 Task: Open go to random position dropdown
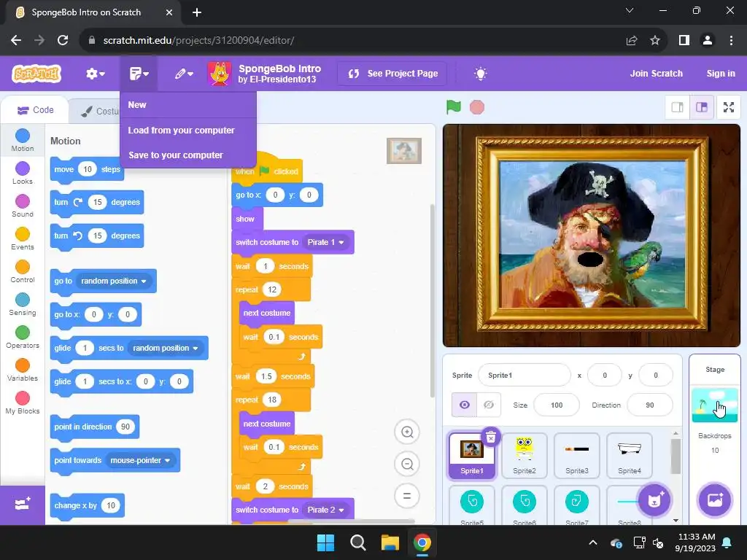coord(113,281)
